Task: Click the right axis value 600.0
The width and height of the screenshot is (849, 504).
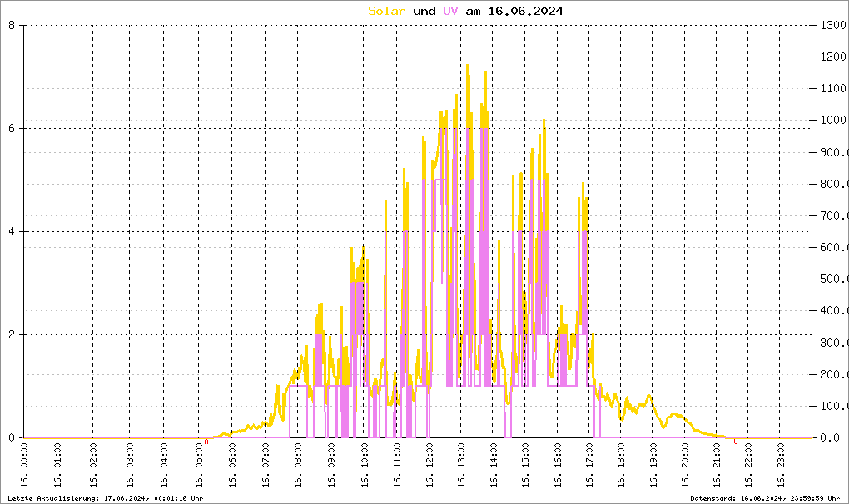Action: tap(834, 247)
